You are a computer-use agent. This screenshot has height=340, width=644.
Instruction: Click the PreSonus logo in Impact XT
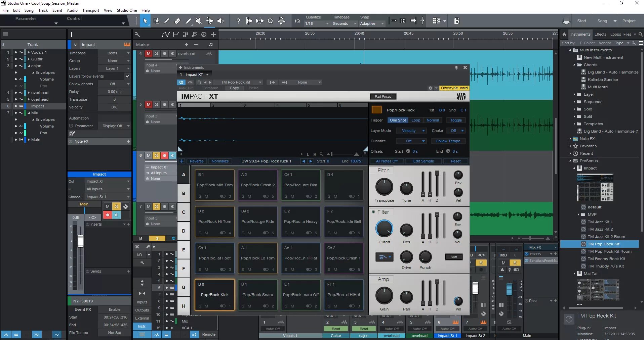point(461,96)
